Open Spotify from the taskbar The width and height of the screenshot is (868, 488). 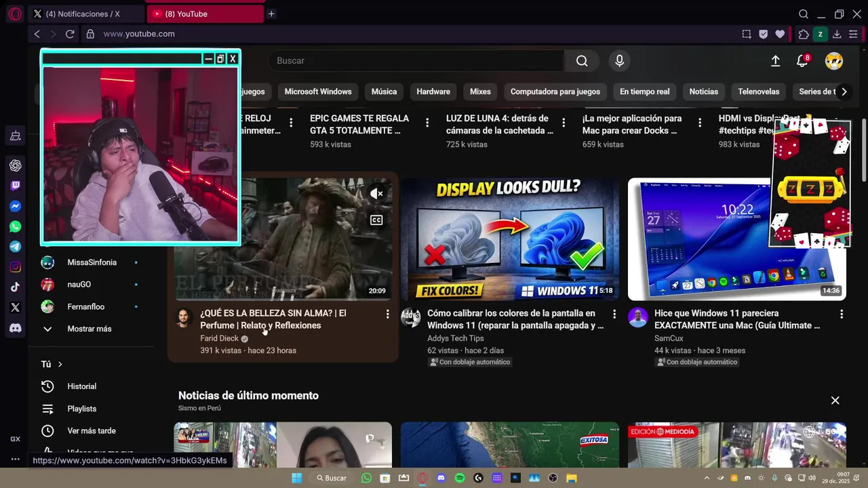pyautogui.click(x=460, y=478)
